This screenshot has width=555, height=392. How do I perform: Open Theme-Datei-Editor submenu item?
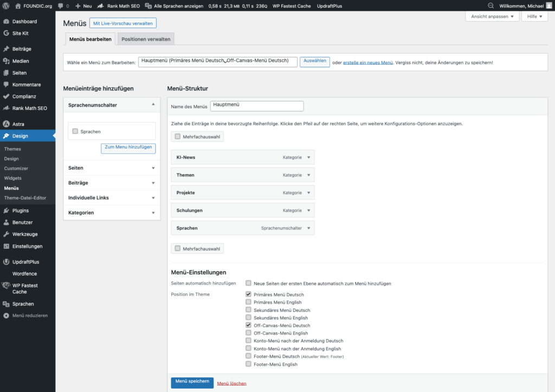point(25,198)
